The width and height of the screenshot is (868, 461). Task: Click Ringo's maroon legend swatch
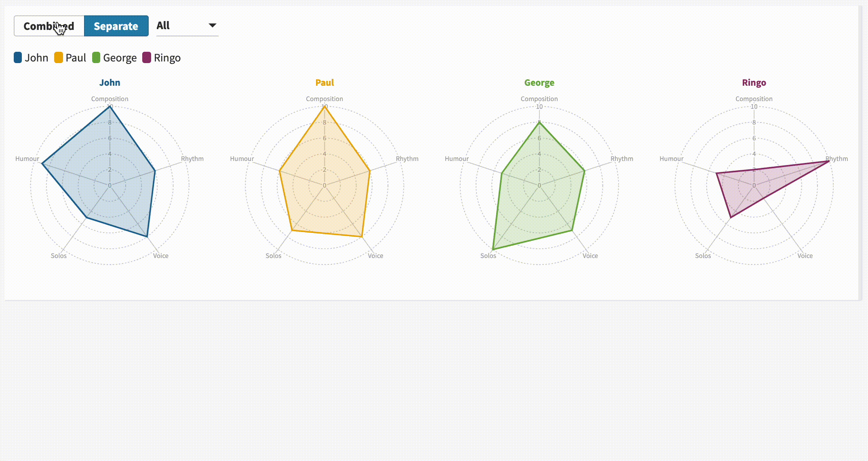tap(147, 57)
